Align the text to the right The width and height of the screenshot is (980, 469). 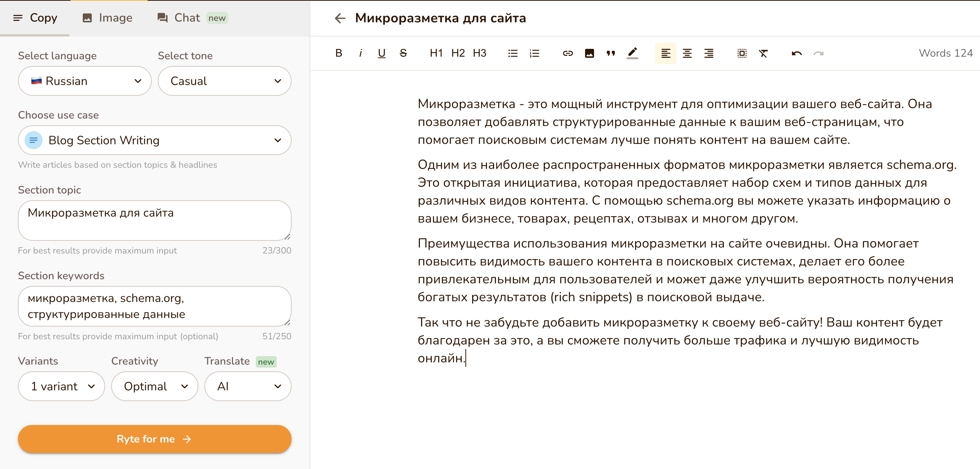pyautogui.click(x=709, y=53)
